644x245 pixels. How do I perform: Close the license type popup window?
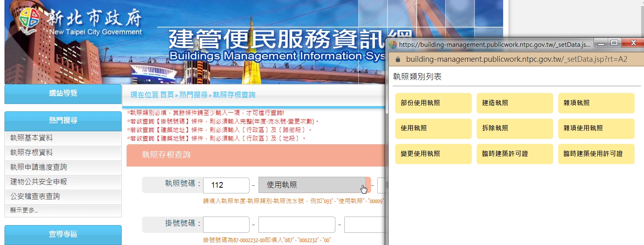[x=633, y=43]
